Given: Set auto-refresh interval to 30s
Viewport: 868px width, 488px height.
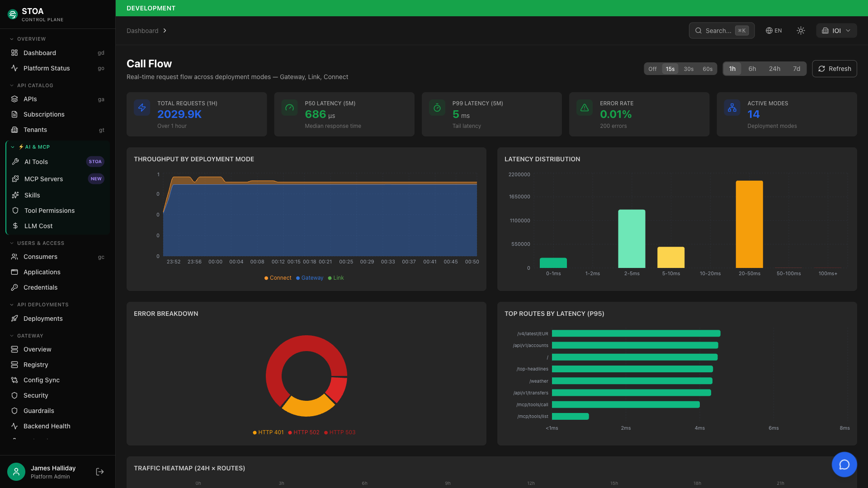Looking at the screenshot, I should pyautogui.click(x=689, y=69).
